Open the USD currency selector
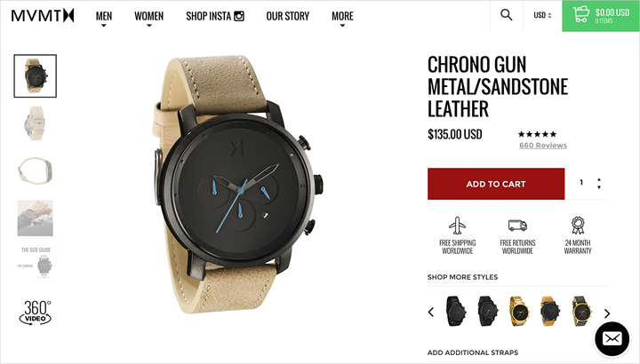The width and height of the screenshot is (640, 364). 542,15
